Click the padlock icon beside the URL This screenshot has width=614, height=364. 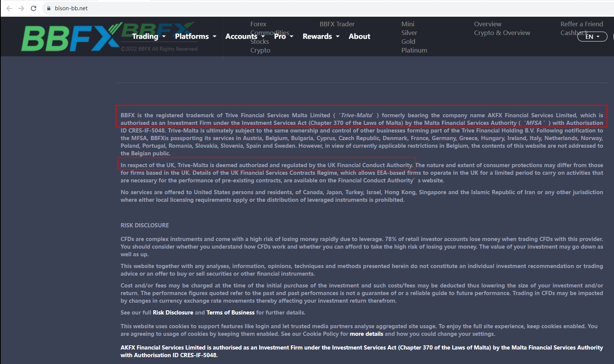point(48,8)
